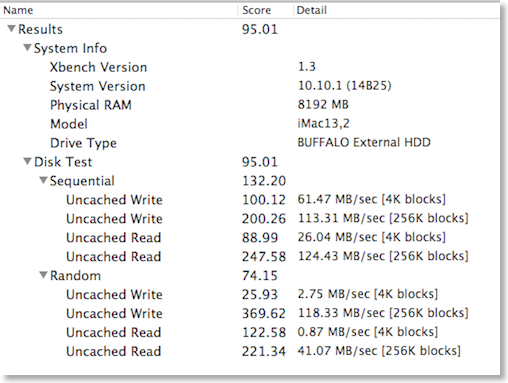Select the Xbench Version row

point(250,67)
